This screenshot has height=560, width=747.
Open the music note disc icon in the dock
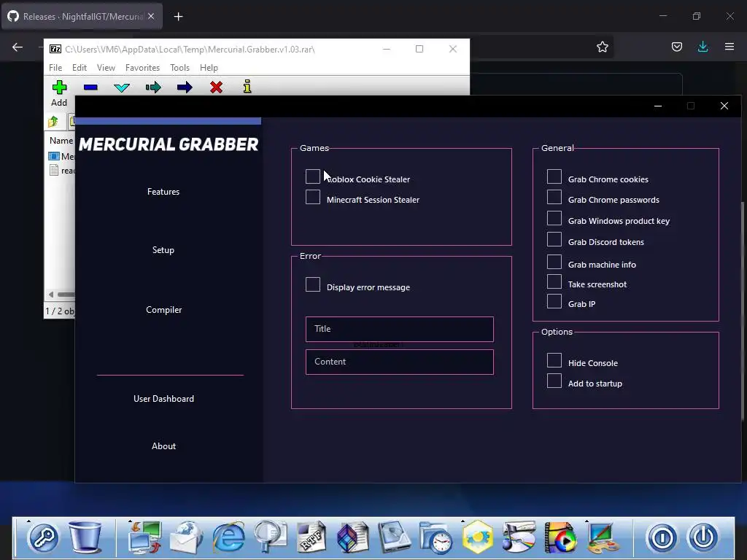pyautogui.click(x=519, y=537)
